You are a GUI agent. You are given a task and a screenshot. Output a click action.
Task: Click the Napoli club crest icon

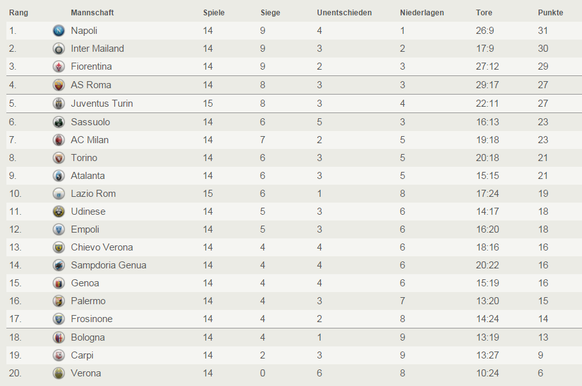(x=59, y=30)
